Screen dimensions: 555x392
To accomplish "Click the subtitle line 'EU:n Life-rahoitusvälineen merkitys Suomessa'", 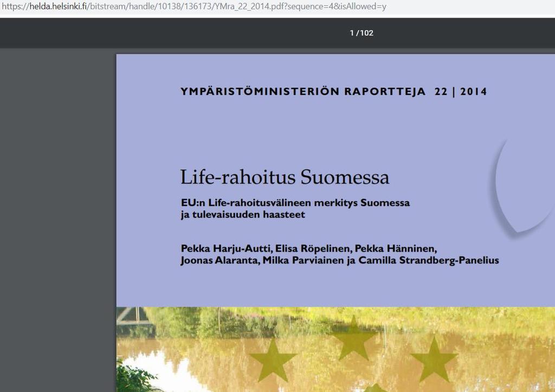I will pyautogui.click(x=295, y=203).
